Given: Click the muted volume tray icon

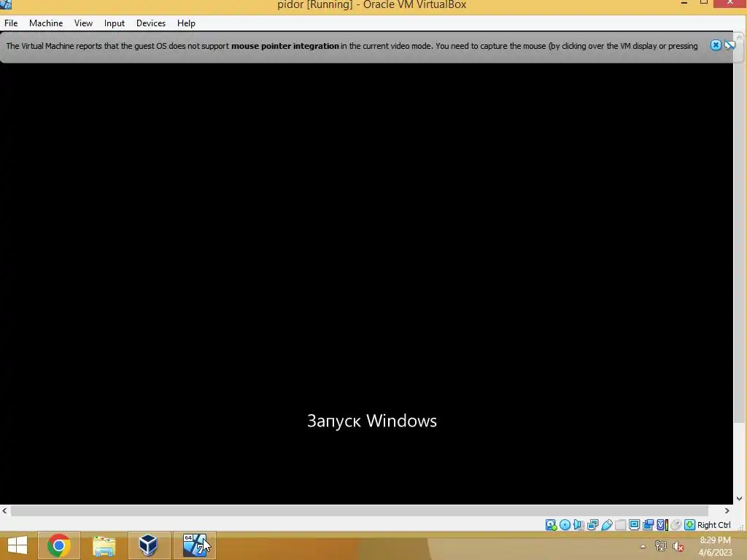Looking at the screenshot, I should pyautogui.click(x=678, y=546).
